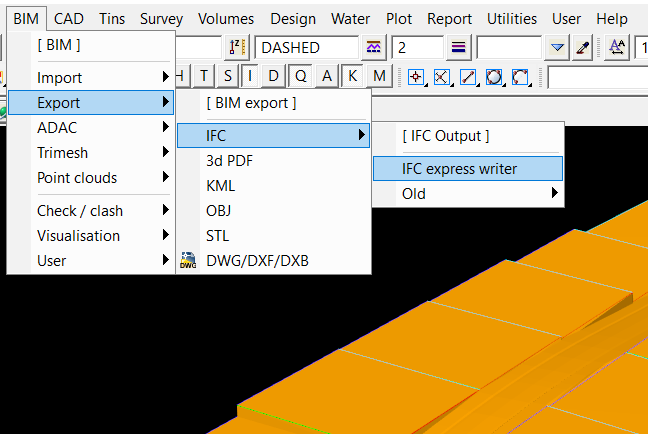Screen dimensions: 648x434
Task: Expand the Old IFC submenu
Action: click(x=468, y=193)
